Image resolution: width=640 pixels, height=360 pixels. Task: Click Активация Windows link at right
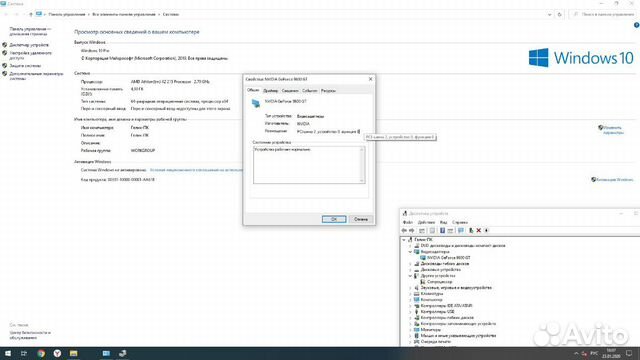point(615,180)
